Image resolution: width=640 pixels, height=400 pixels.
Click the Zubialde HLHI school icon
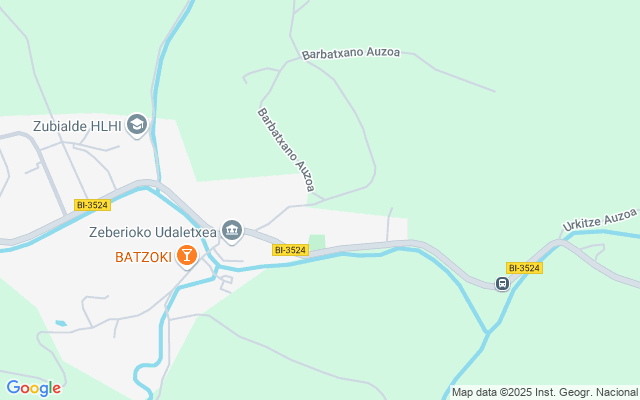(x=137, y=124)
